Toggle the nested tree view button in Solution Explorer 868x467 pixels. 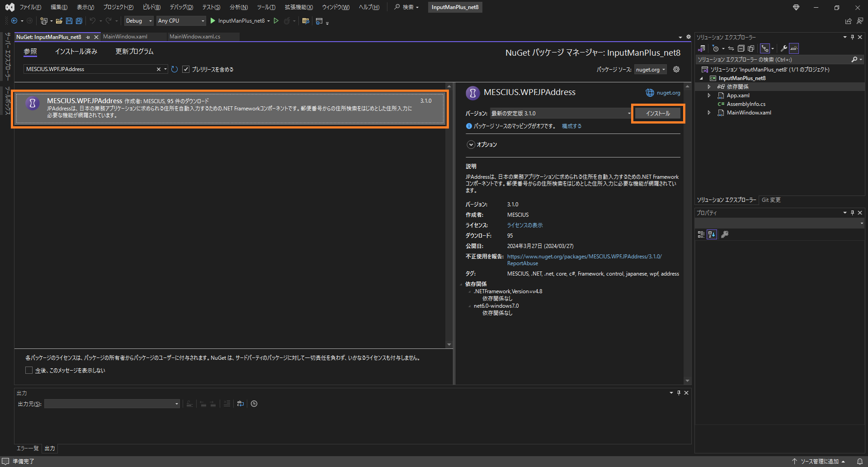click(765, 48)
